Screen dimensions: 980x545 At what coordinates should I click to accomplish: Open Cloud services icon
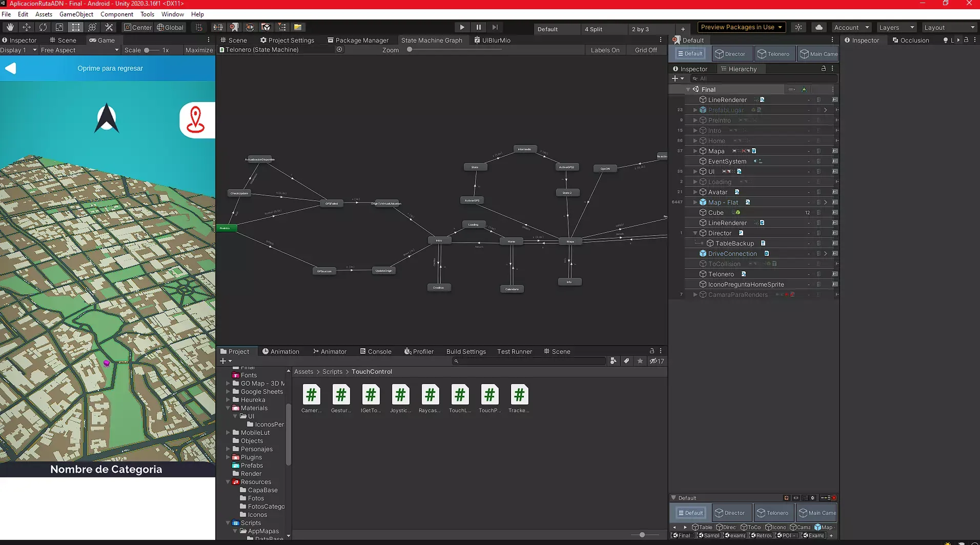(x=819, y=27)
